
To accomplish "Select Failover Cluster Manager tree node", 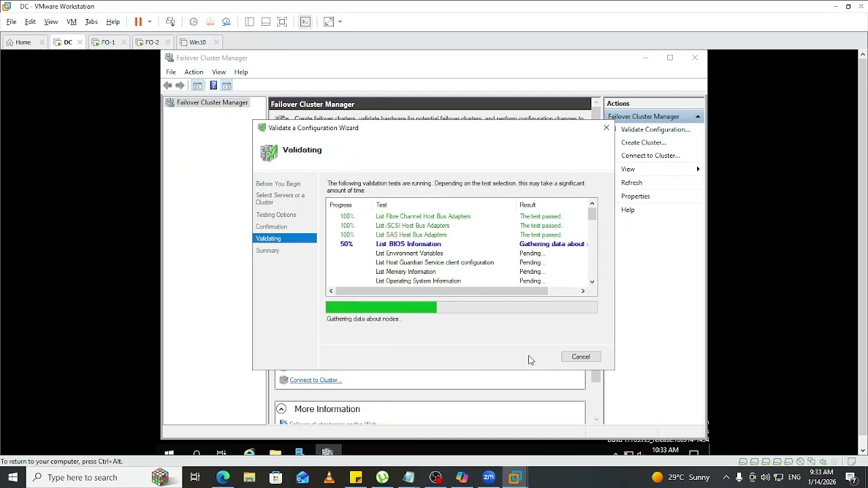I will [x=212, y=102].
